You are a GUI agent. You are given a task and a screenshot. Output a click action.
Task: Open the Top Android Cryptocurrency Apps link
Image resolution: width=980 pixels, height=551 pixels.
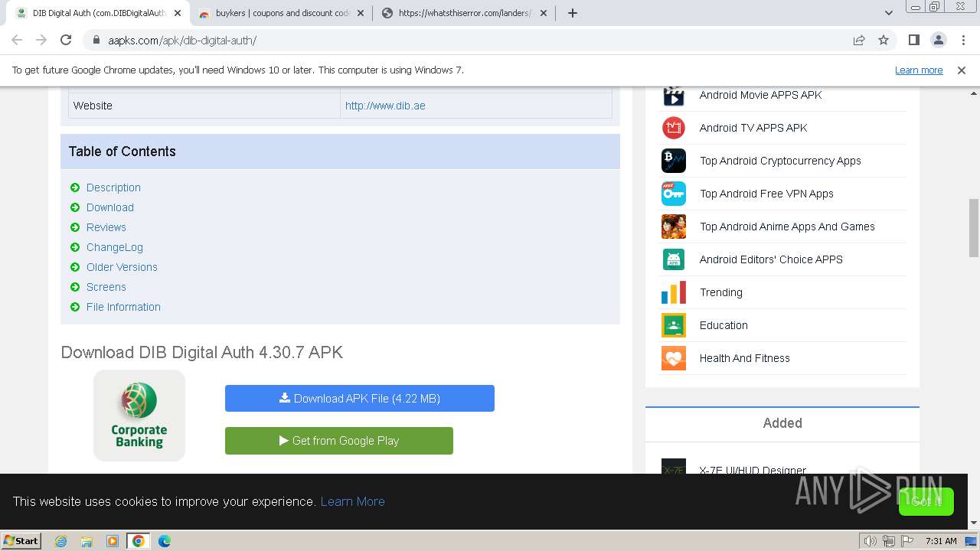780,161
